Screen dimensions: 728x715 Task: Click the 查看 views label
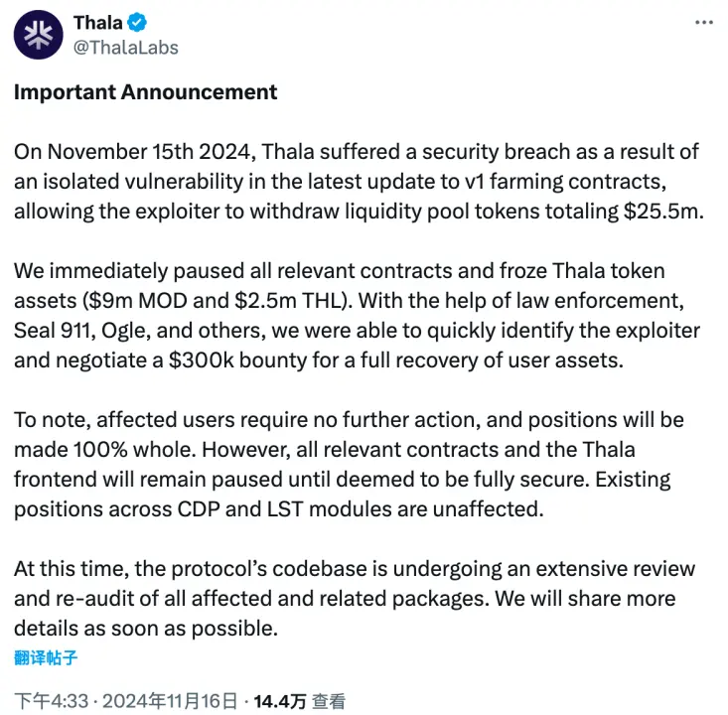(x=329, y=701)
